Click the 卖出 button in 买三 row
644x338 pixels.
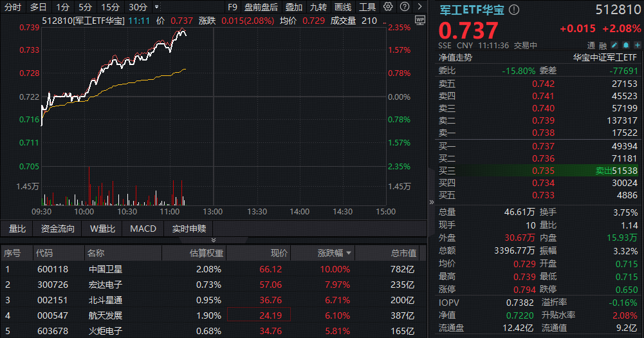[x=604, y=171]
